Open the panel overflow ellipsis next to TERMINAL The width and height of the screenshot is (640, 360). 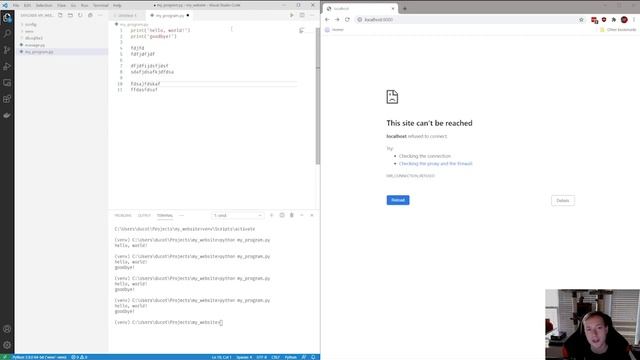tap(181, 216)
